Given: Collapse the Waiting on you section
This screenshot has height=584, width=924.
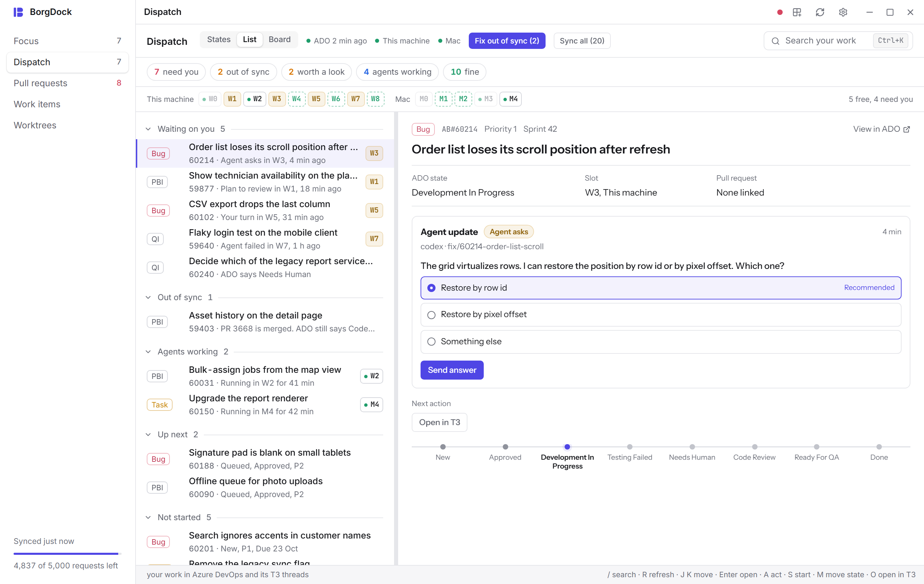Looking at the screenshot, I should click(x=148, y=129).
